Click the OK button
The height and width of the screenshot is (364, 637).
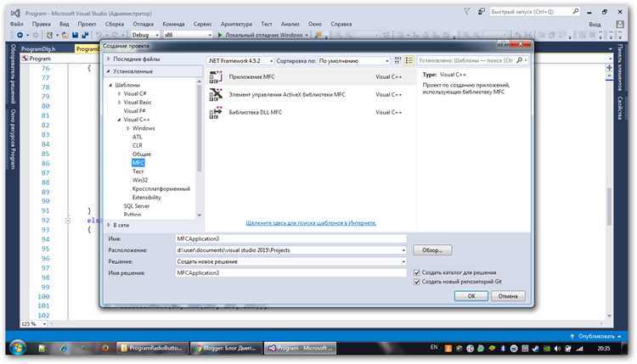(x=471, y=296)
